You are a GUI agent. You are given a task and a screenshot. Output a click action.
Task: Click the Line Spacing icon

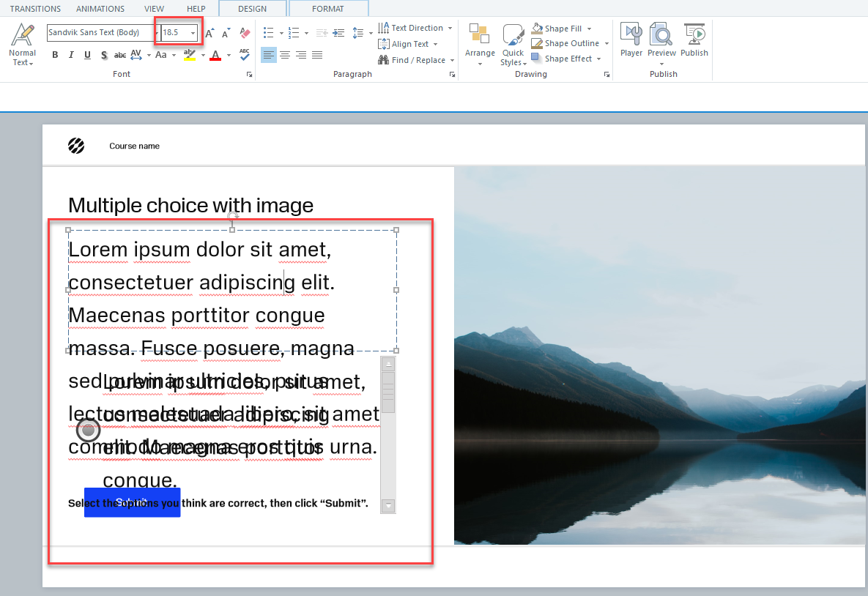click(x=358, y=33)
